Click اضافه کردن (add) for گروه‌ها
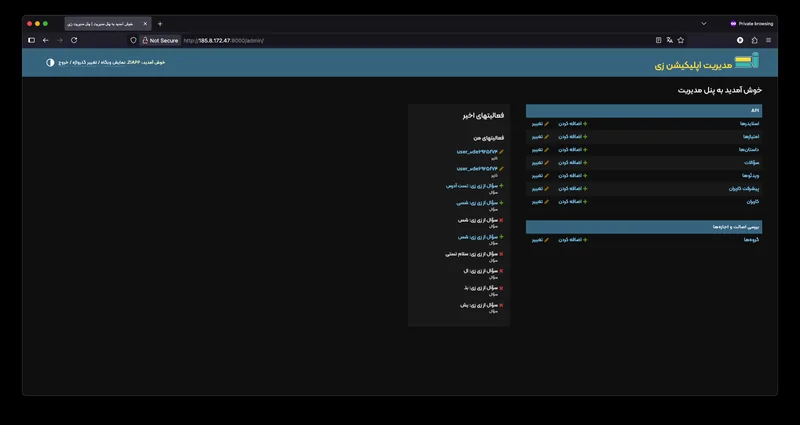Screen dimensions: 800x425 point(572,240)
